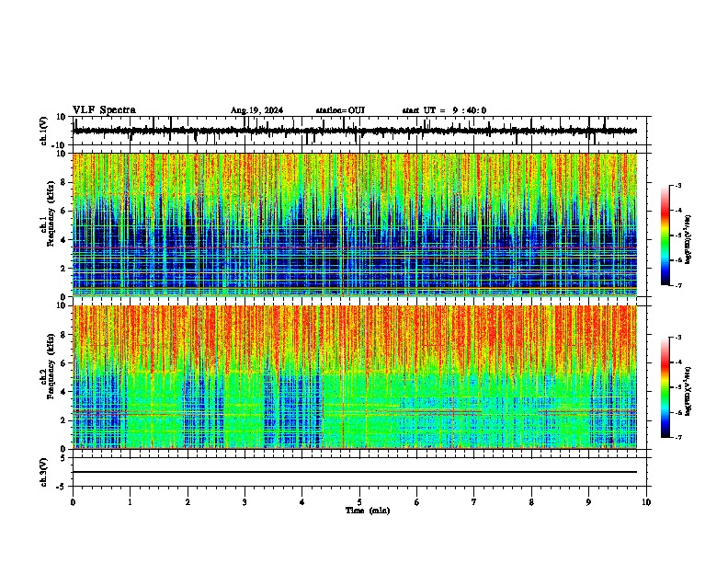Image resolution: width=728 pixels, height=563 pixels.
Task: Click the "VLF Spectra" title text
Action: click(104, 110)
